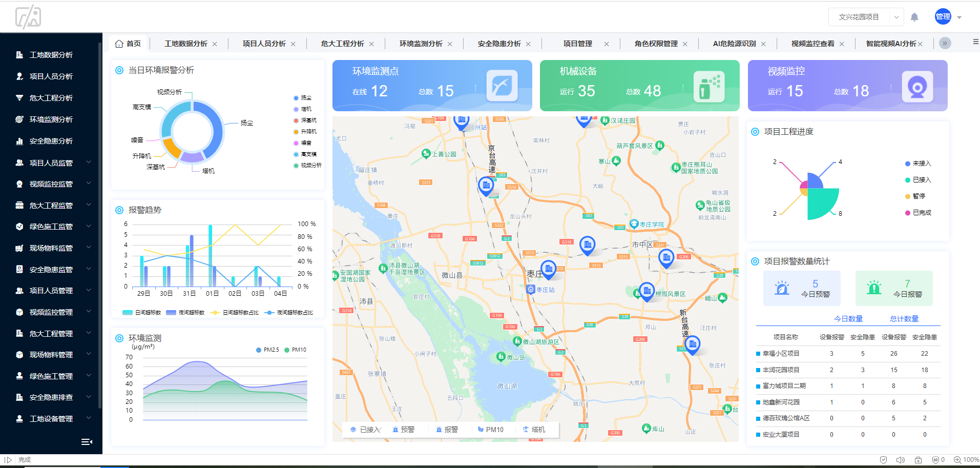Toggle the 塔机 layer on the map
The height and width of the screenshot is (468, 980).
pos(537,430)
